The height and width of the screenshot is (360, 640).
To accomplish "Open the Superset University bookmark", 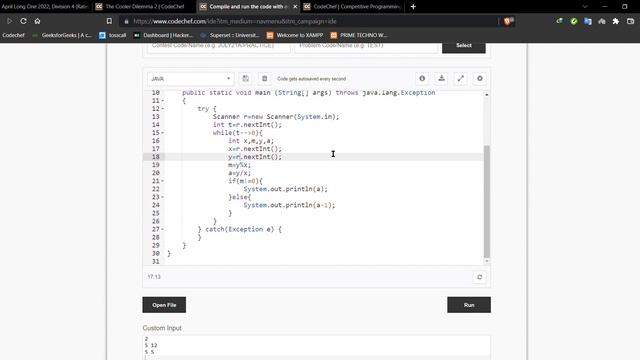I will tap(230, 36).
